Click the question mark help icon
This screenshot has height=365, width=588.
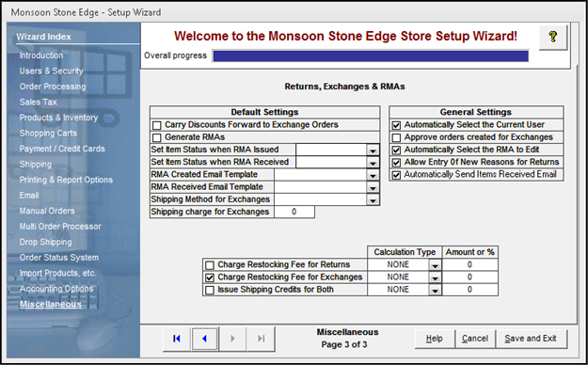[553, 37]
